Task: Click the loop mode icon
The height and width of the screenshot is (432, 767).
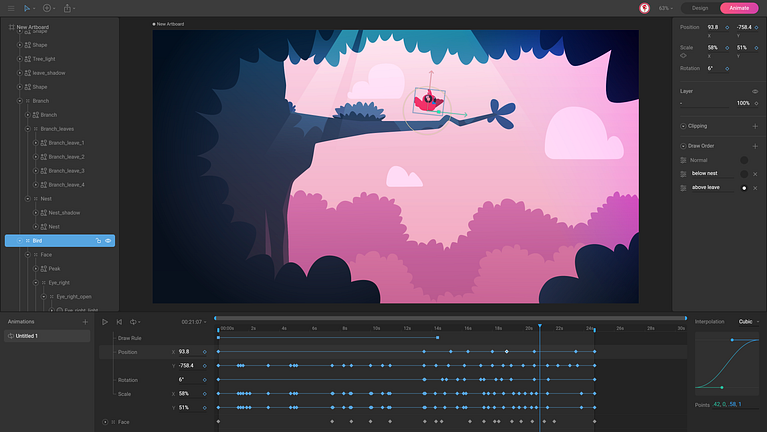Action: (x=134, y=322)
